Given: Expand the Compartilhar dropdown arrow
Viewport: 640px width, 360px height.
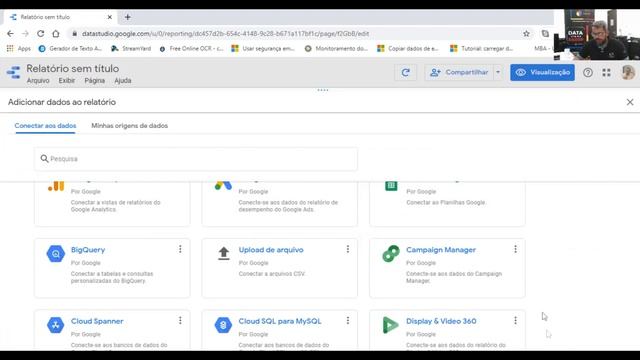Looking at the screenshot, I should (498, 72).
